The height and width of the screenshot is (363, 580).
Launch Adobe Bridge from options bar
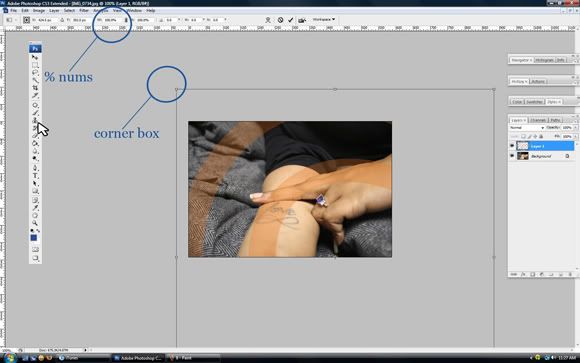point(302,20)
